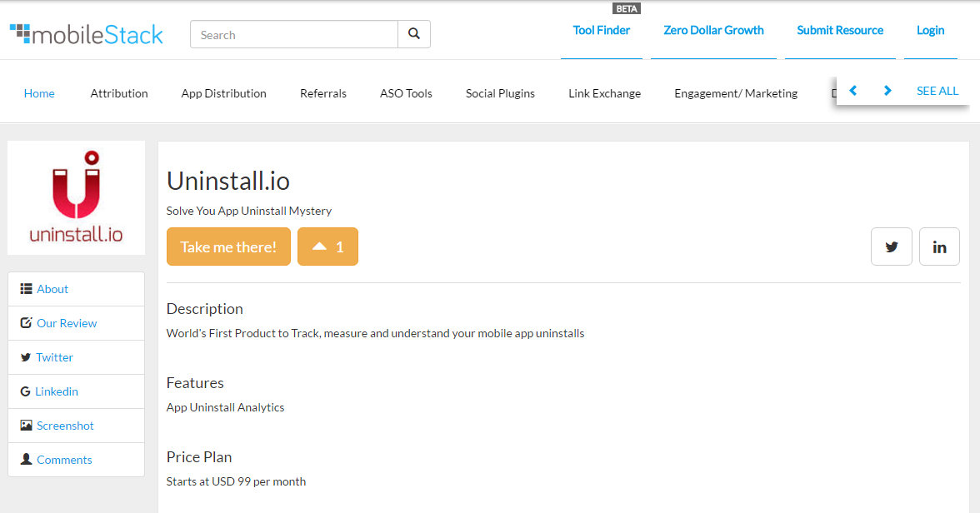Share on LinkedIn with the in icon button
Screen dimensions: 980x513
point(939,247)
